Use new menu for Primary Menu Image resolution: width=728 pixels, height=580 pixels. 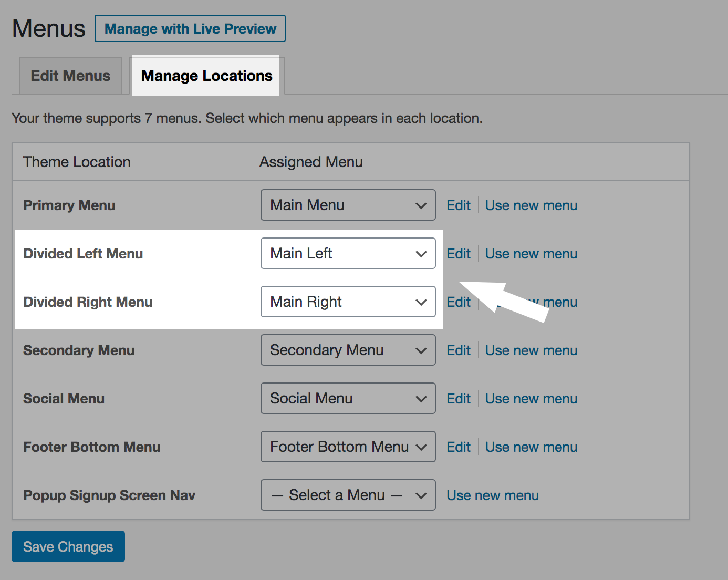tap(531, 205)
